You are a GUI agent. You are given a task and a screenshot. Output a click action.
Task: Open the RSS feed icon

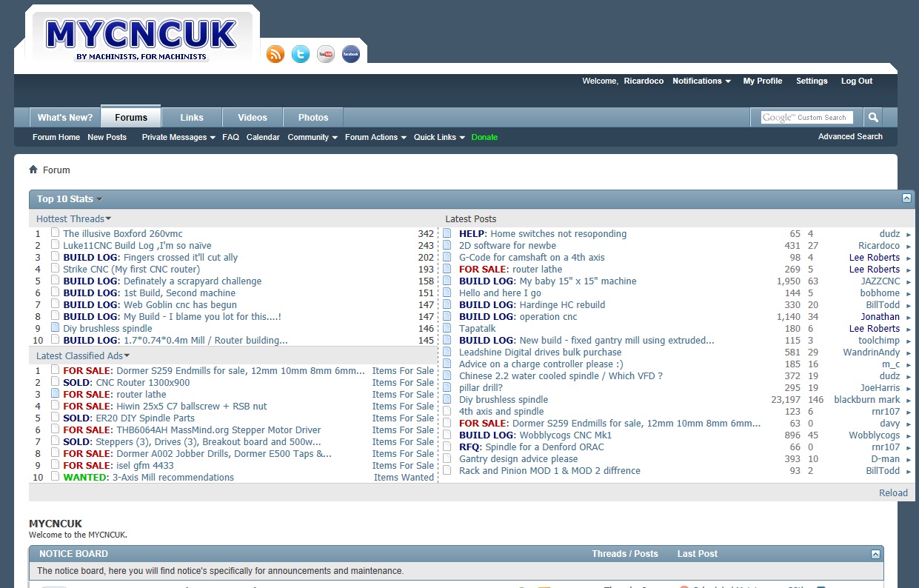click(x=275, y=54)
